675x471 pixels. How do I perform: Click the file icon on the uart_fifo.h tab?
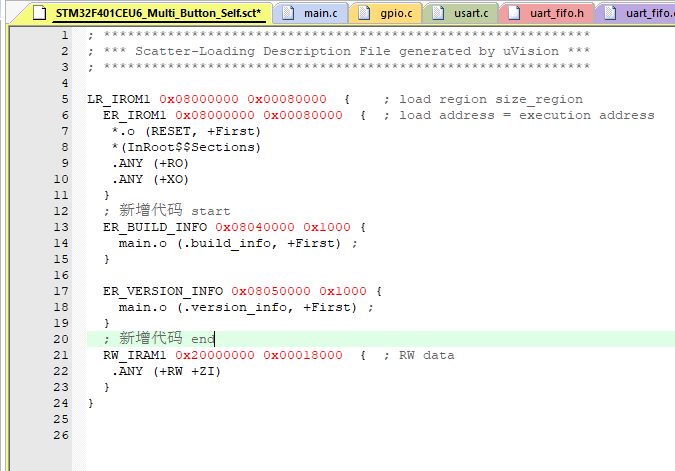(x=514, y=13)
